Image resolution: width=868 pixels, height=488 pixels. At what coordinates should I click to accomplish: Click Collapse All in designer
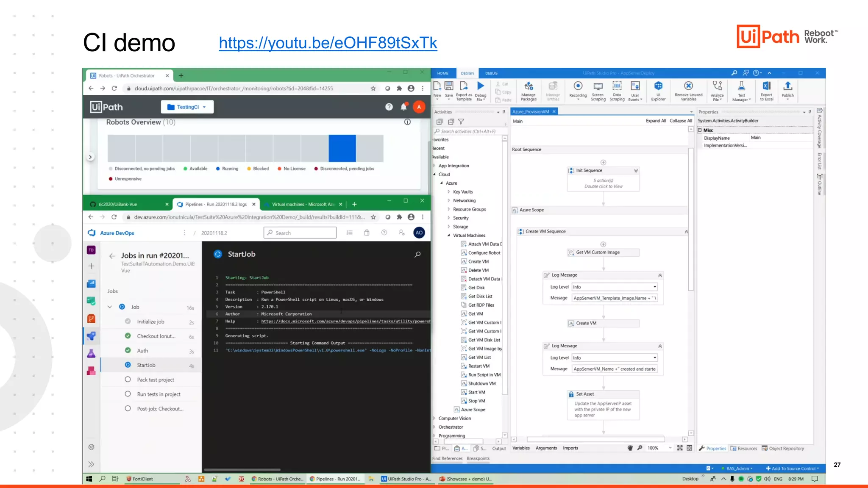[x=681, y=121]
